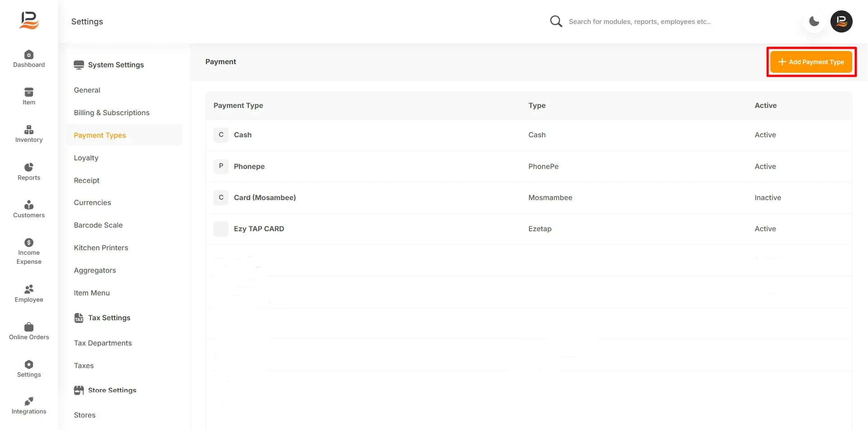
Task: Open the Employee module icon
Action: pyautogui.click(x=29, y=289)
